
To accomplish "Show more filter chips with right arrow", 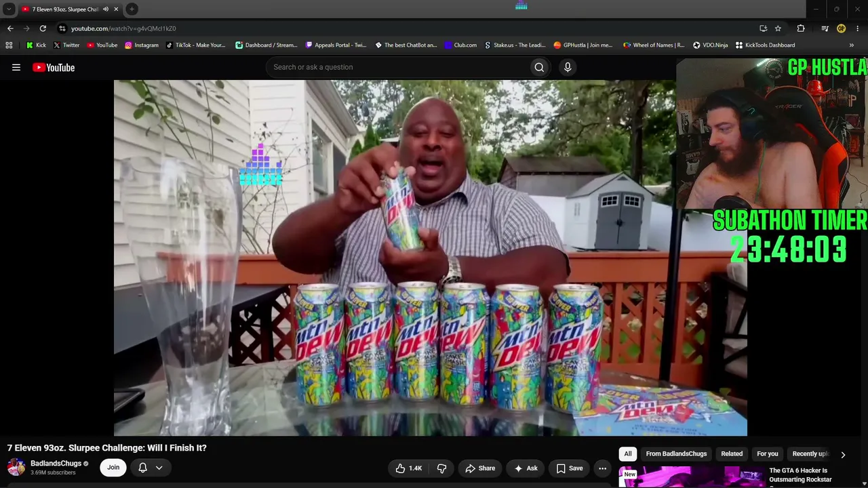I will click(843, 455).
